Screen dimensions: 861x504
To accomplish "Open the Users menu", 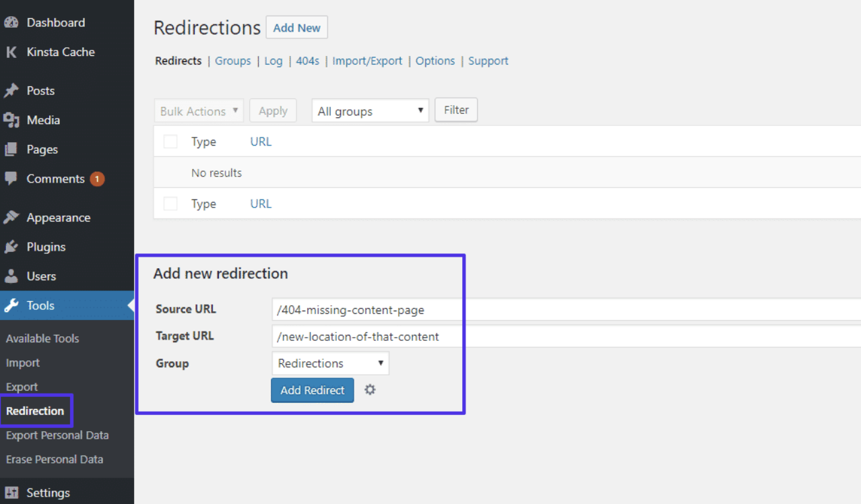I will click(x=41, y=276).
